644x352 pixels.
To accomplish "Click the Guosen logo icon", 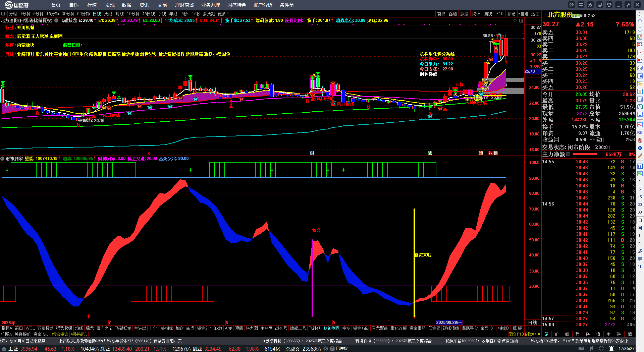I will [8, 5].
